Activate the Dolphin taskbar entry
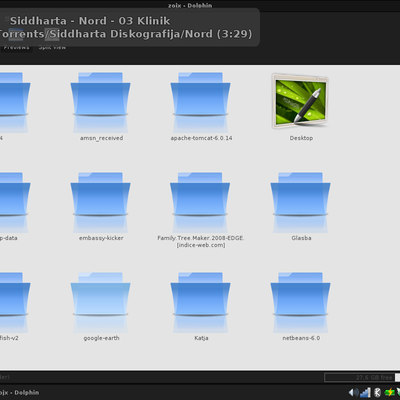Screen dimensions: 400x400 click(x=19, y=392)
